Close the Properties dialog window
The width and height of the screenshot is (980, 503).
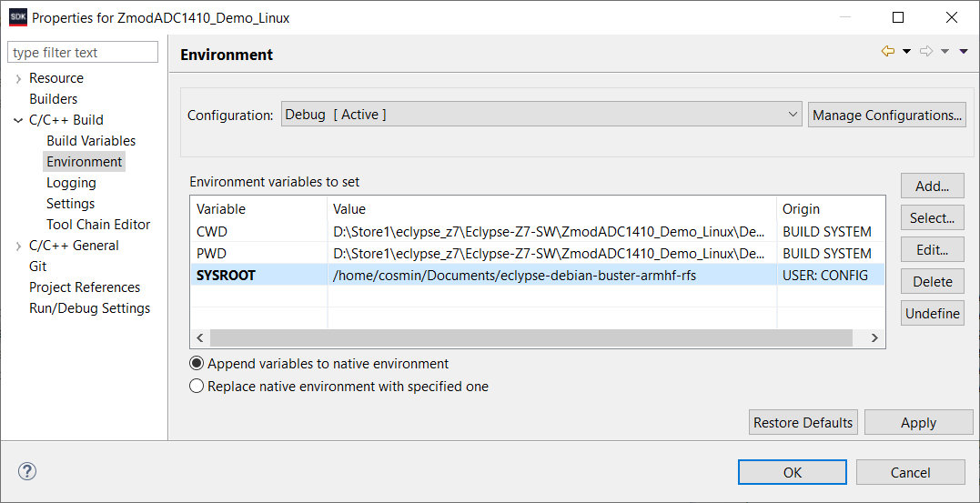951,17
